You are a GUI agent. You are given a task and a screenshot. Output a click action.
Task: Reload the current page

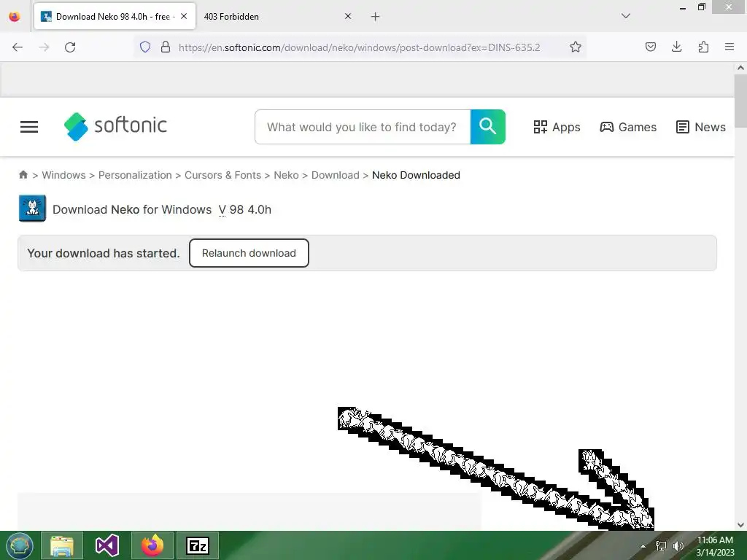pyautogui.click(x=70, y=47)
